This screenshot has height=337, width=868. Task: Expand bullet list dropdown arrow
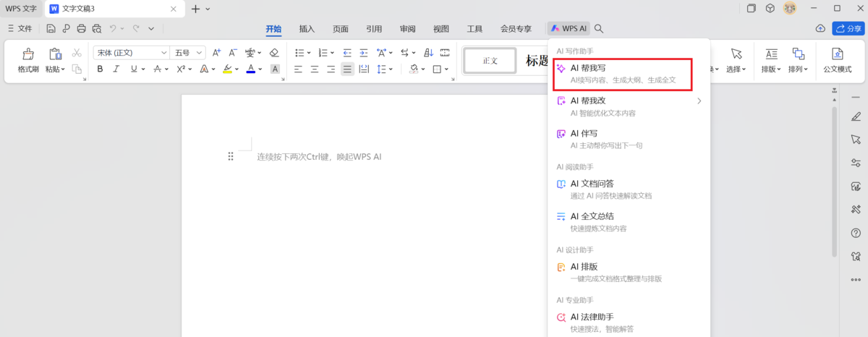coord(309,53)
